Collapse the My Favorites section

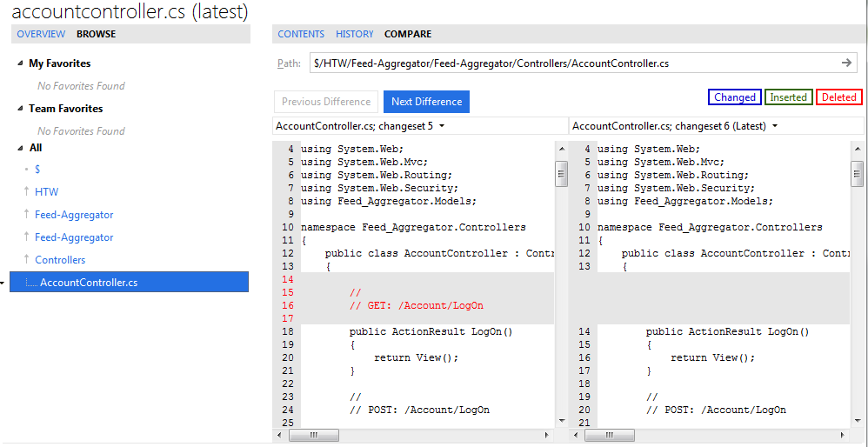[x=21, y=63]
